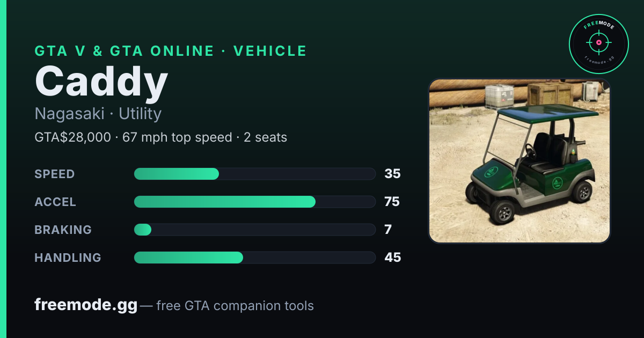Image resolution: width=644 pixels, height=338 pixels.
Task: Click the Nagasaki · Utility subtitle
Action: click(98, 114)
